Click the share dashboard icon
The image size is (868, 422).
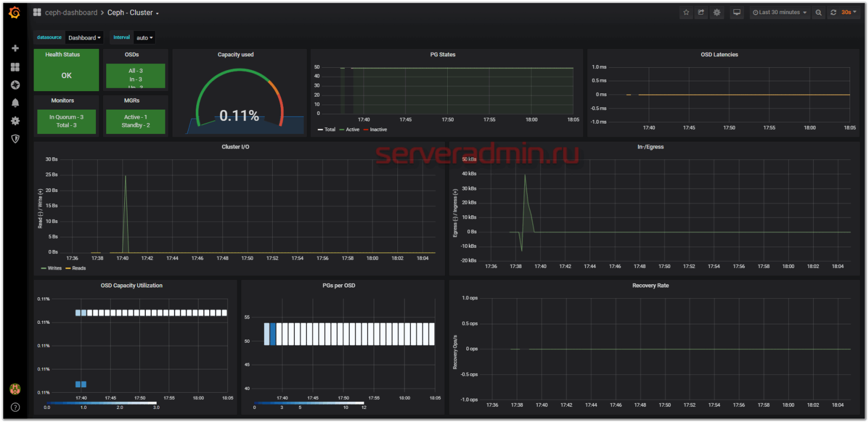(x=701, y=12)
